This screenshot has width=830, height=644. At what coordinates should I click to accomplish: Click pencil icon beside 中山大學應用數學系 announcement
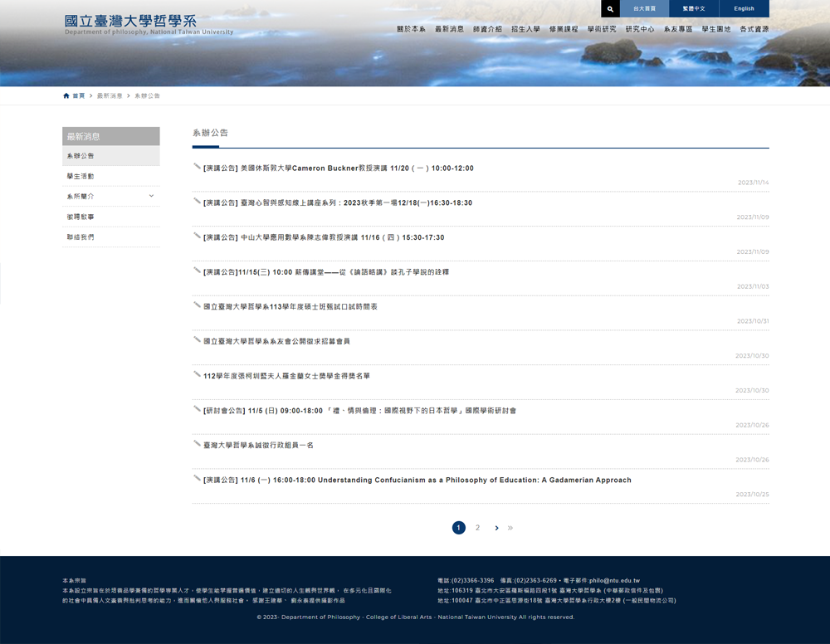pos(197,236)
